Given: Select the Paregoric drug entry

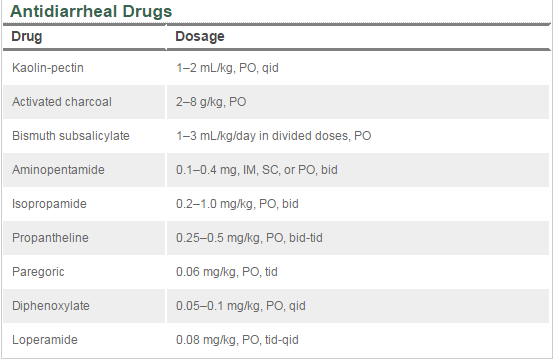Looking at the screenshot, I should click(38, 272).
